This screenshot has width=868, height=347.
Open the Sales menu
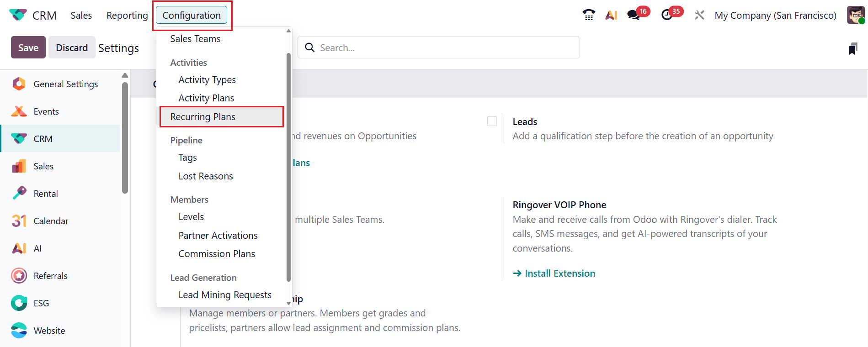[81, 16]
